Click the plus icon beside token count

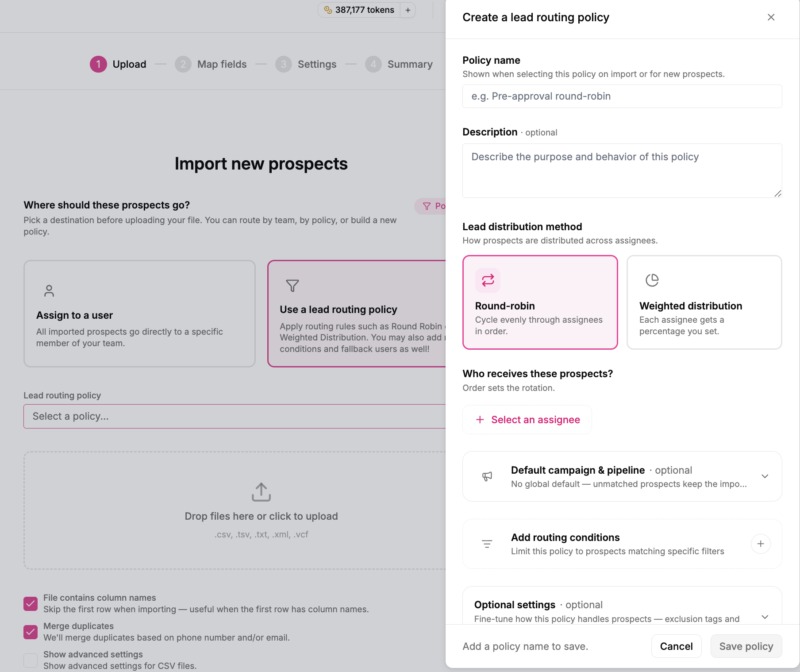[408, 10]
